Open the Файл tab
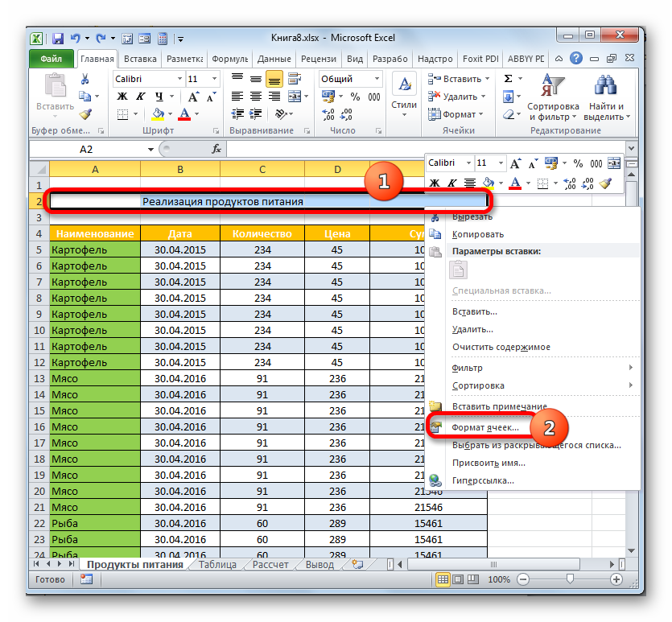672x622 pixels. coord(52,59)
